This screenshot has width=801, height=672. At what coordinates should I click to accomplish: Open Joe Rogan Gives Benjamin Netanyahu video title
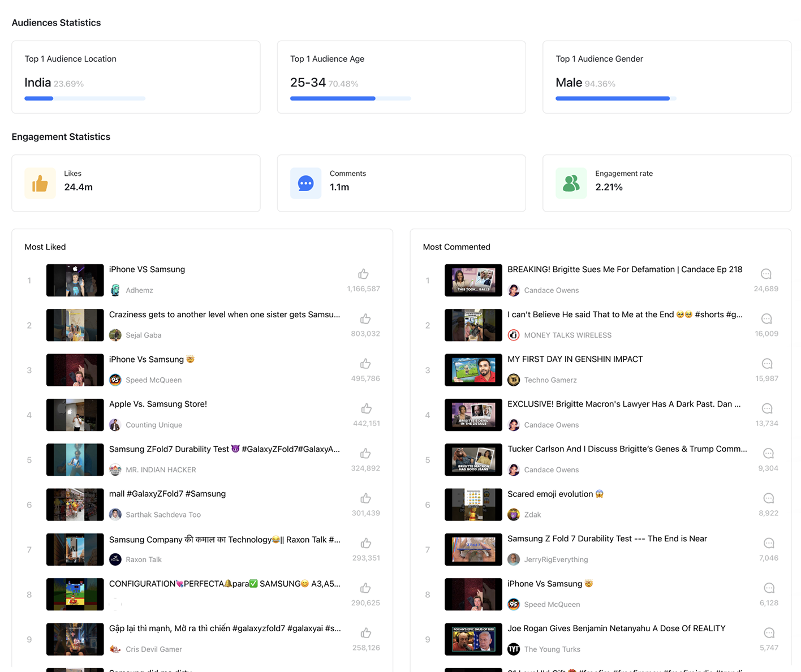tap(616, 628)
